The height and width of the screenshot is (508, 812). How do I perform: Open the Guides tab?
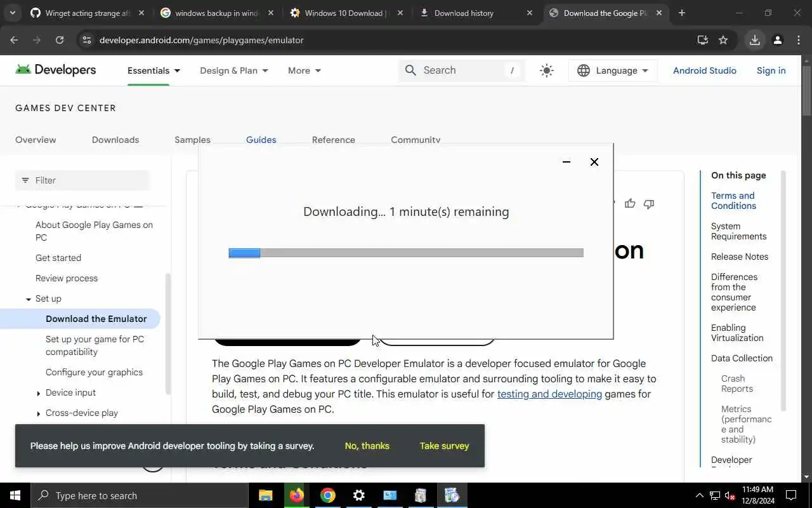click(x=261, y=140)
